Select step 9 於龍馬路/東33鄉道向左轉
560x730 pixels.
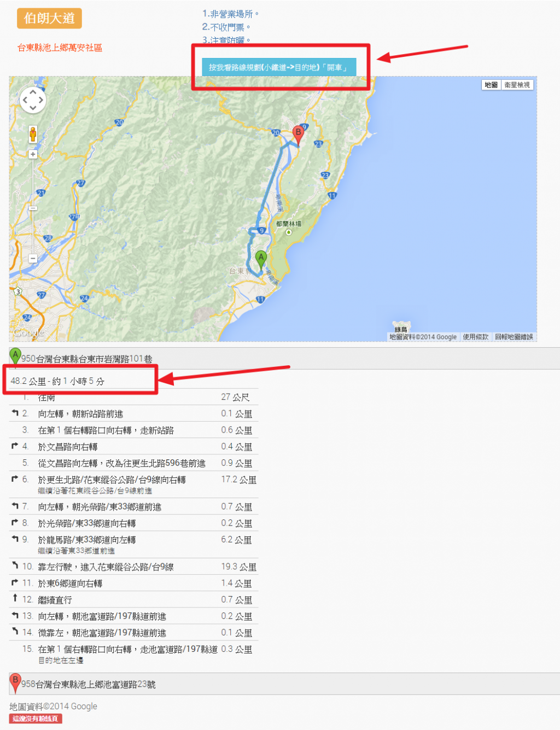tap(134, 544)
